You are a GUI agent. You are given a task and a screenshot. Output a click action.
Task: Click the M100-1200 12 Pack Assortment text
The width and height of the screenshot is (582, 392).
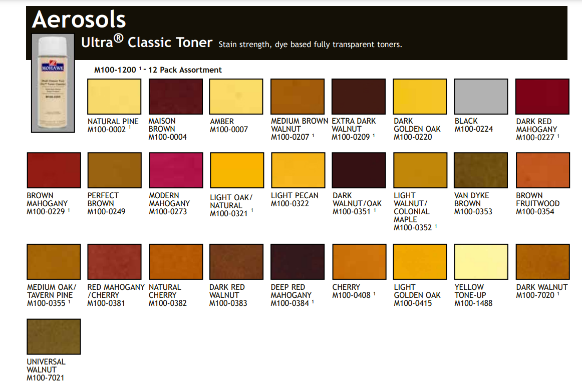[158, 70]
